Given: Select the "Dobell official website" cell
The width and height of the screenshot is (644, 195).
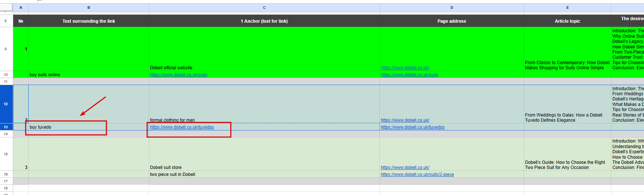Looking at the screenshot, I should [x=264, y=49].
